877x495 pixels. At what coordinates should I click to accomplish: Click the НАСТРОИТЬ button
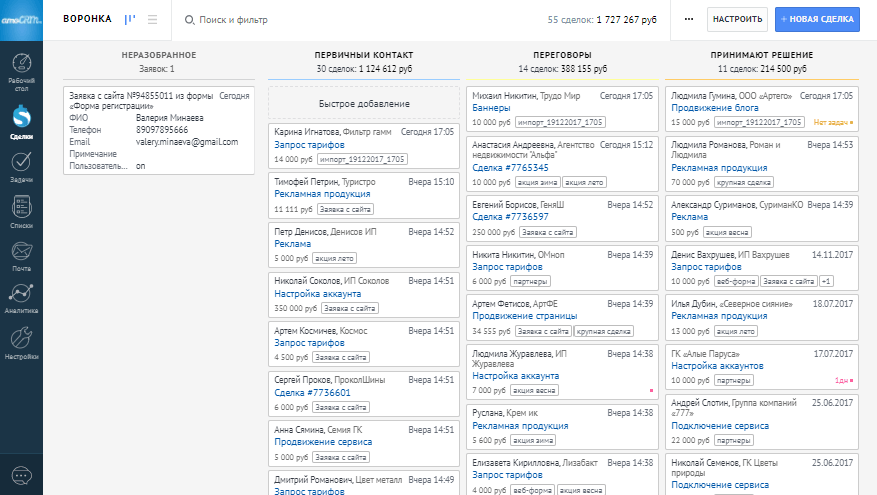[739, 19]
